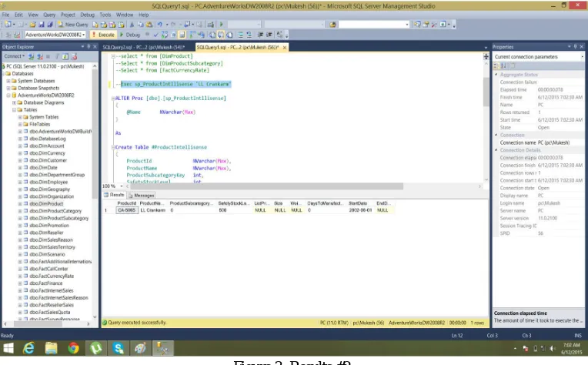Open the Query menu
Screen dimensions: 588x365
coord(49,15)
